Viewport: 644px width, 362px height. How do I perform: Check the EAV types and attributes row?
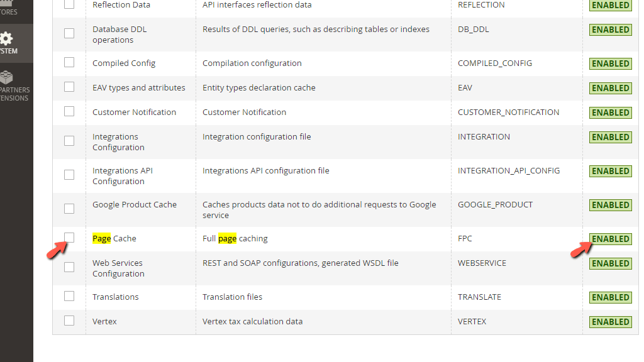[69, 87]
